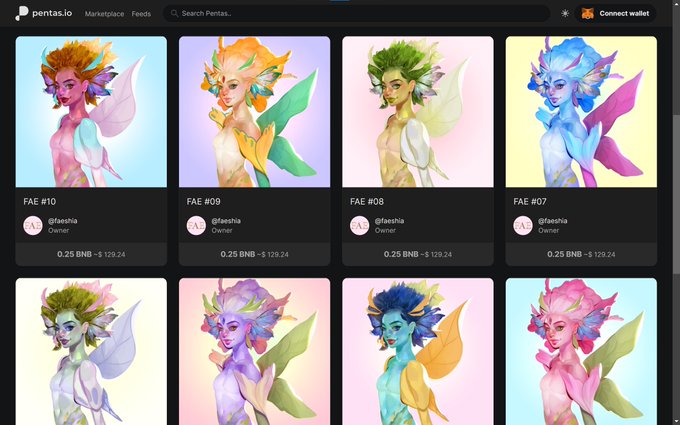Toggle the light/dark theme sun icon

coord(565,13)
